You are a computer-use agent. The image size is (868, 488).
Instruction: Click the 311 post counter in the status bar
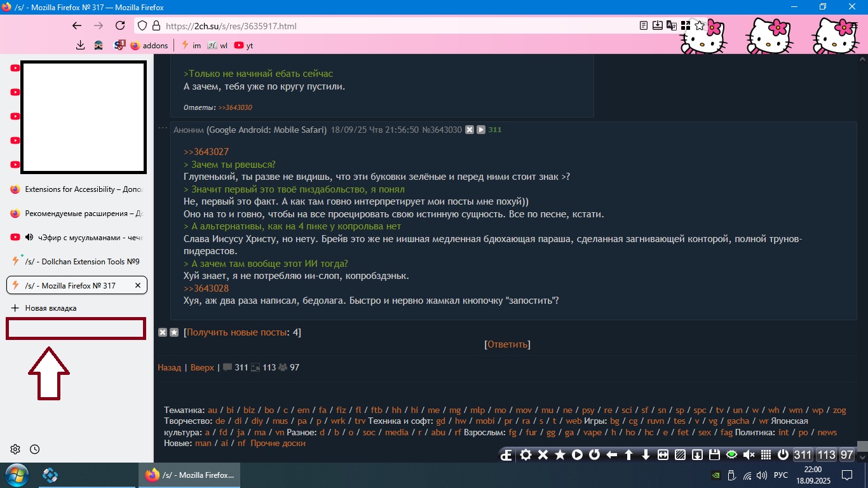coord(802,454)
